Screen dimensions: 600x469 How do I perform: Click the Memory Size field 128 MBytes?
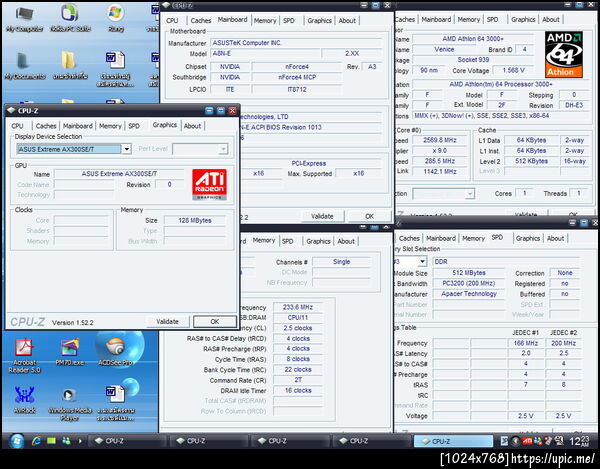pyautogui.click(x=195, y=220)
